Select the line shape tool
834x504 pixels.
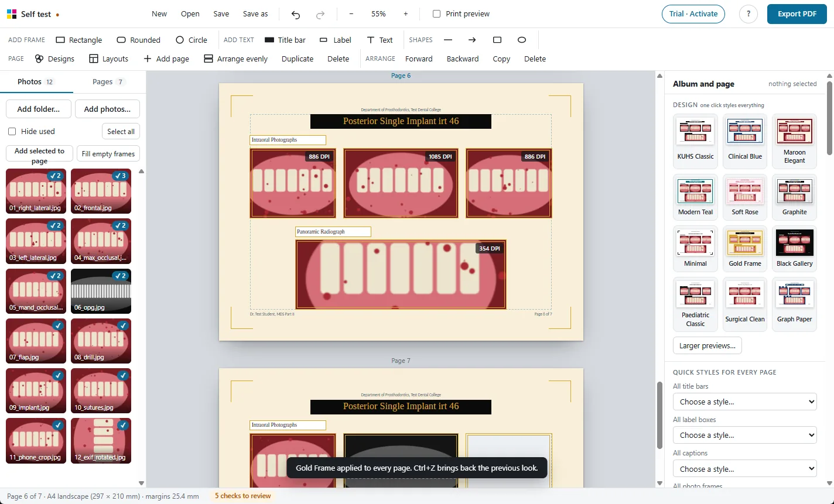click(448, 40)
